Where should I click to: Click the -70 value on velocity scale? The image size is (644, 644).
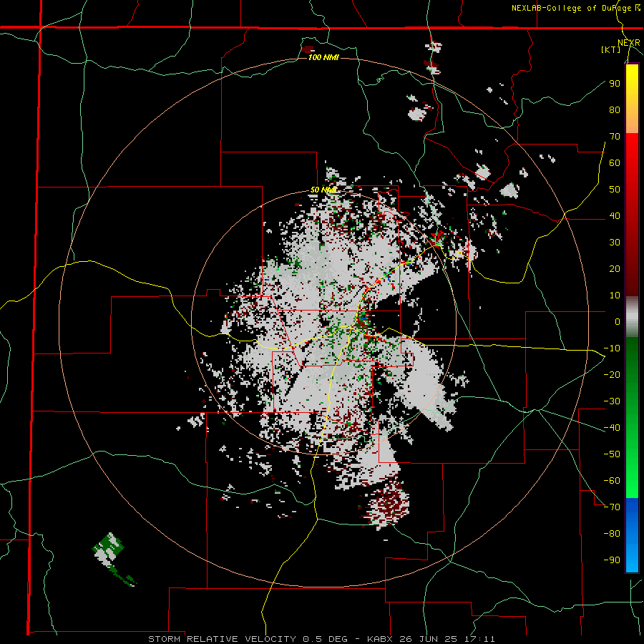(x=612, y=507)
